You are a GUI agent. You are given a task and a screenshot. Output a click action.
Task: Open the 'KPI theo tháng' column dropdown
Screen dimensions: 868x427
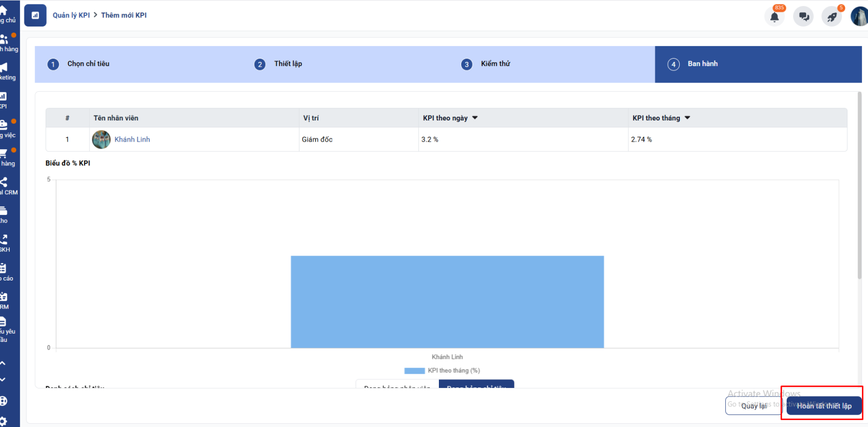687,118
